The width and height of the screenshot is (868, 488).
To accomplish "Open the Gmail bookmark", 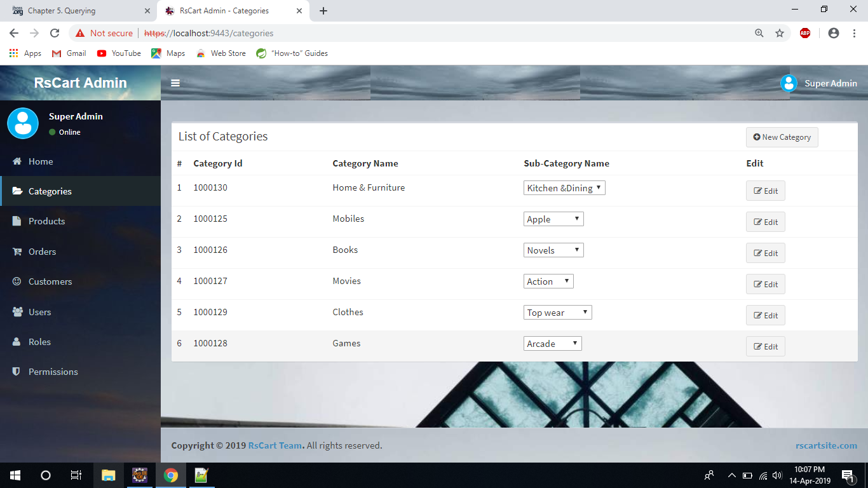I will (69, 53).
